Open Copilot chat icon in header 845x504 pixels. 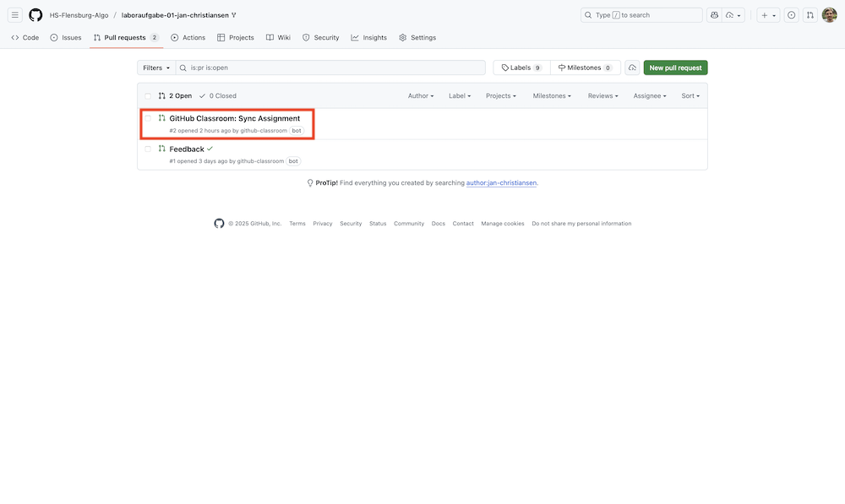point(715,15)
